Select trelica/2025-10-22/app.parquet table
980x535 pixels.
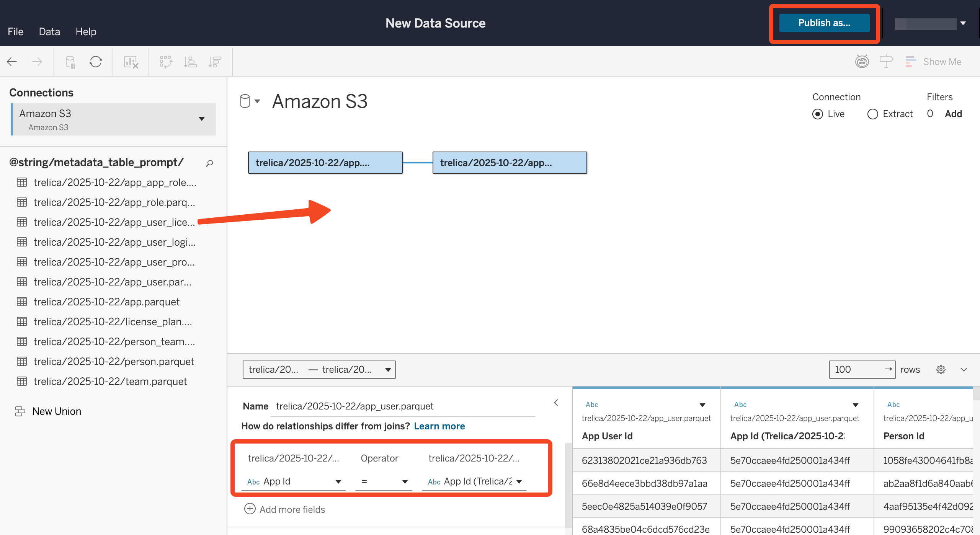[106, 302]
